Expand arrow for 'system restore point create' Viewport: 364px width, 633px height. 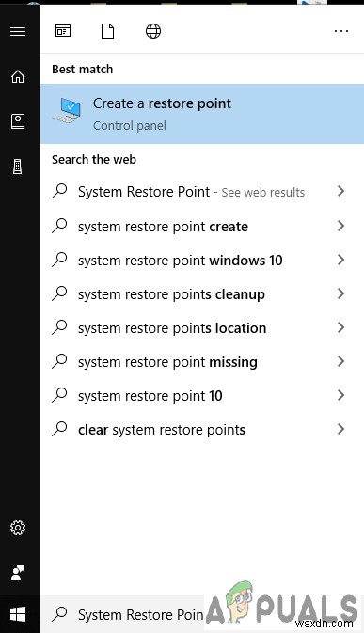(341, 226)
